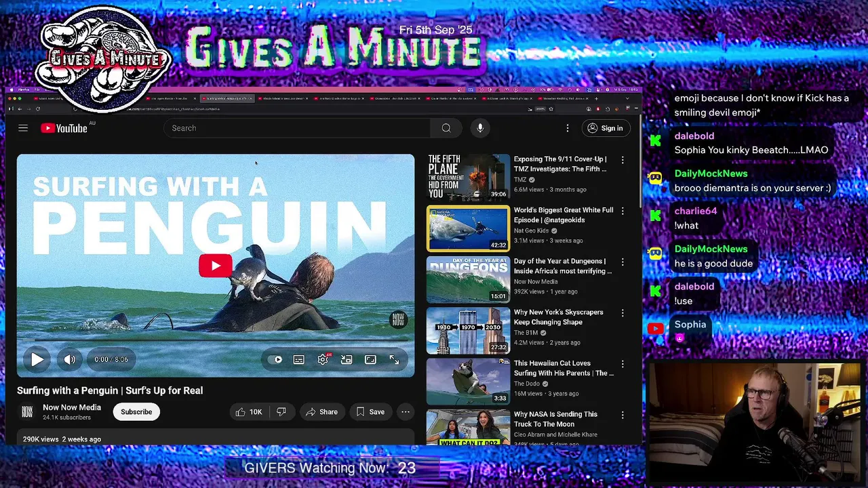The width and height of the screenshot is (868, 488).
Task: Open the File menu in macOS menu bar
Action: click(x=37, y=89)
